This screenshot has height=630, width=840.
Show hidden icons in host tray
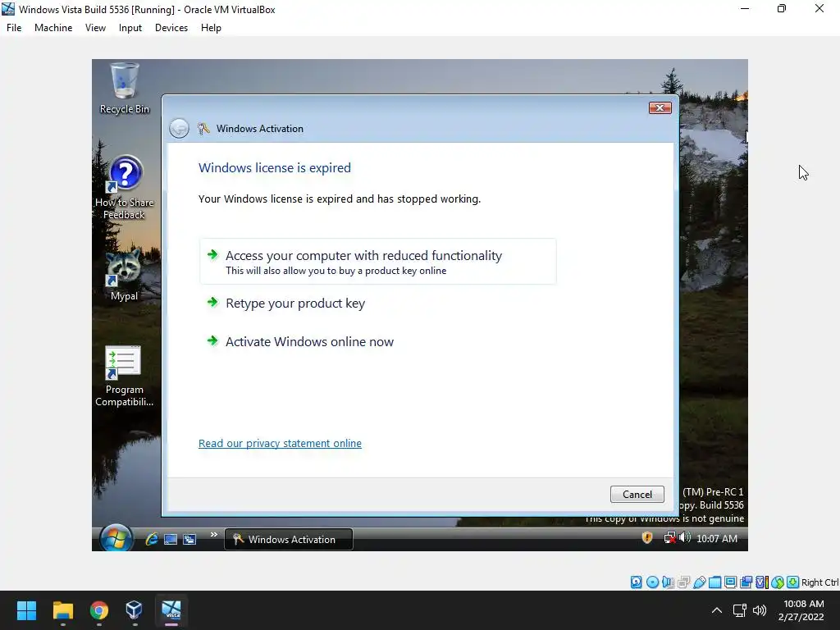[716, 610]
